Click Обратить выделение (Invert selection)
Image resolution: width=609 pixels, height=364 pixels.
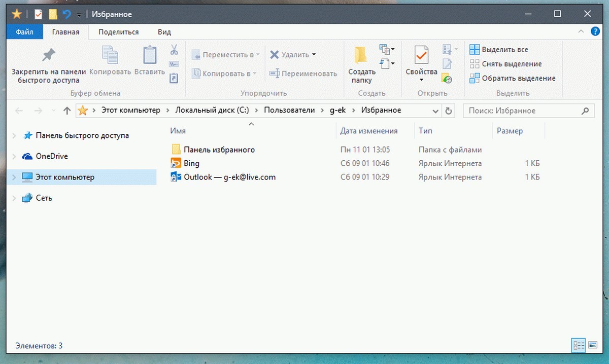pyautogui.click(x=512, y=78)
